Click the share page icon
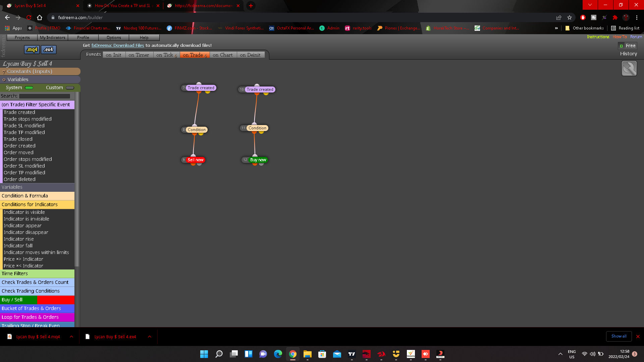Screen dimensions: 644x362 point(559,17)
